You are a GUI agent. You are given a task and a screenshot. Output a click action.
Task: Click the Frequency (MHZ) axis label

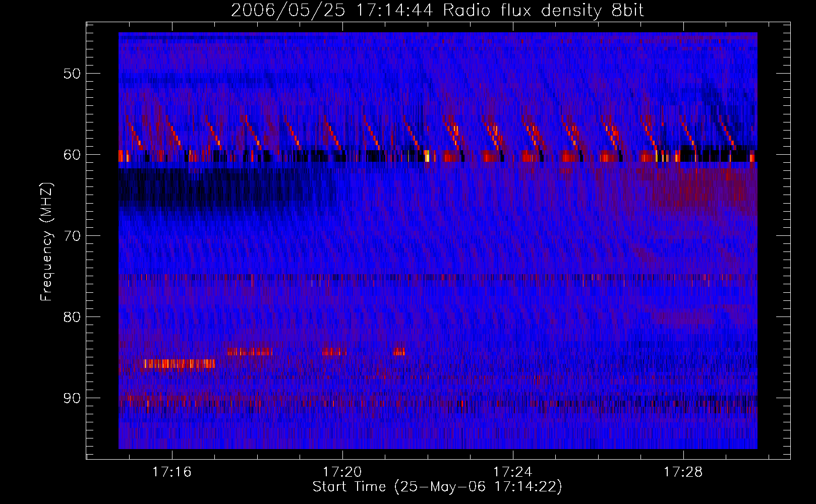[46, 242]
